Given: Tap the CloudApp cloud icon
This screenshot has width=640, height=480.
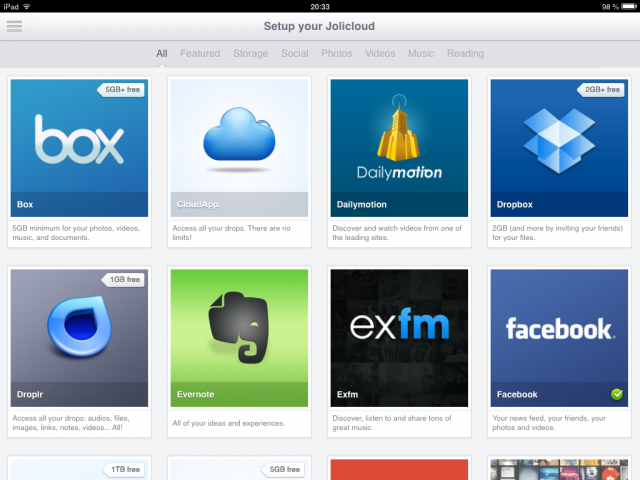Looking at the screenshot, I should 239,135.
